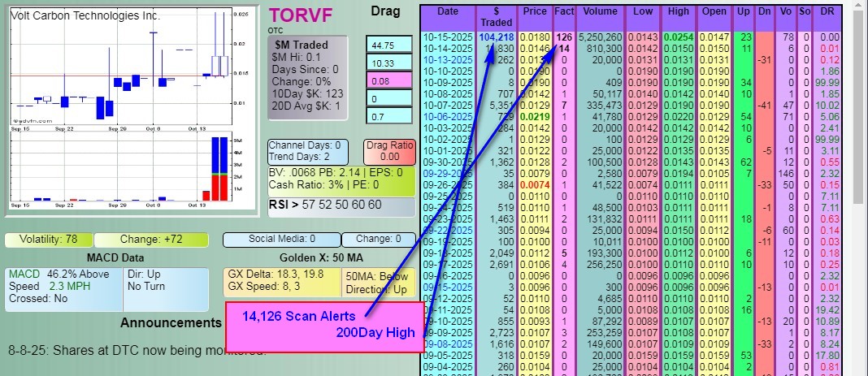
Task: Click the Drag field showing 44.75
Action: click(x=389, y=45)
